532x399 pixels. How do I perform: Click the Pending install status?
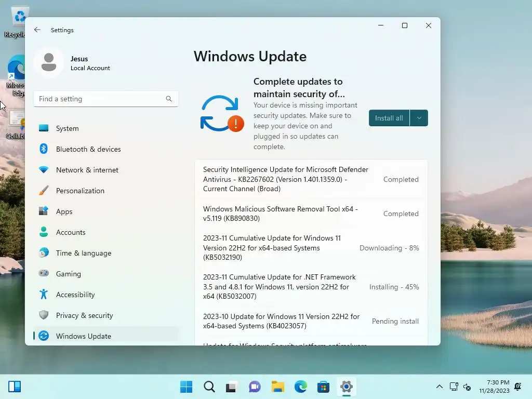[x=395, y=321]
